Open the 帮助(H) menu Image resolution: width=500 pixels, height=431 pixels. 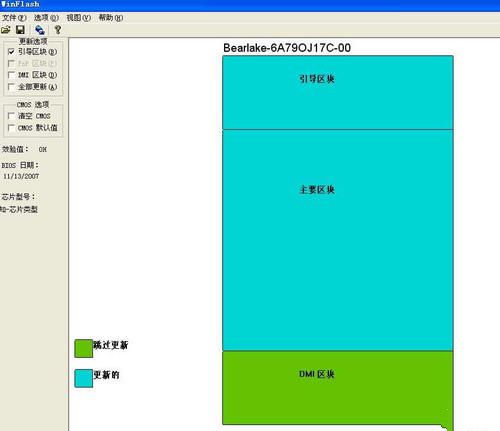pyautogui.click(x=111, y=18)
